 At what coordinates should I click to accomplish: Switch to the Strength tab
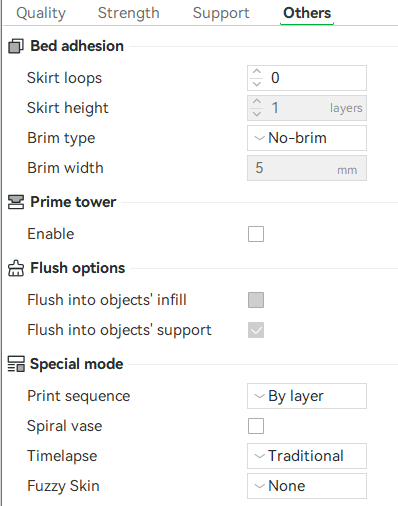coord(129,13)
